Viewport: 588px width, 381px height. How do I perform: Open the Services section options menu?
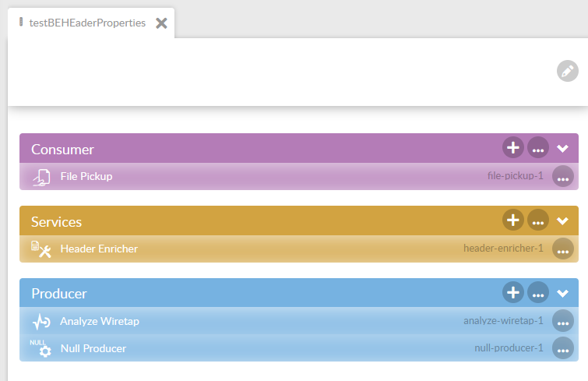pyautogui.click(x=538, y=220)
